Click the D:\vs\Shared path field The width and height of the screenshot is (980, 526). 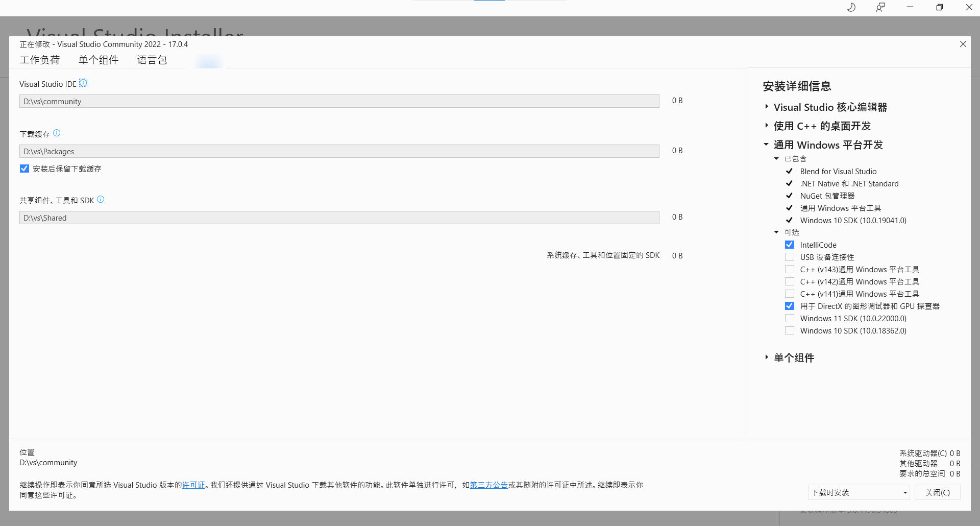pos(339,218)
